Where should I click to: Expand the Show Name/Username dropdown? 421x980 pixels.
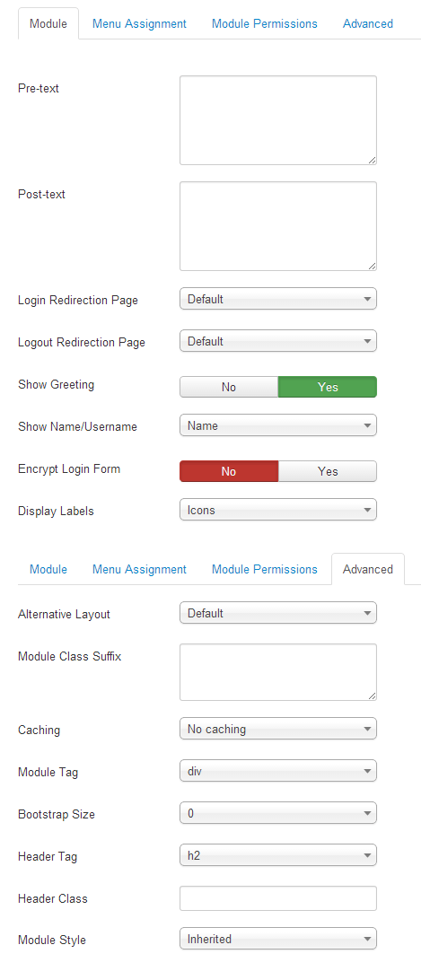(x=278, y=425)
